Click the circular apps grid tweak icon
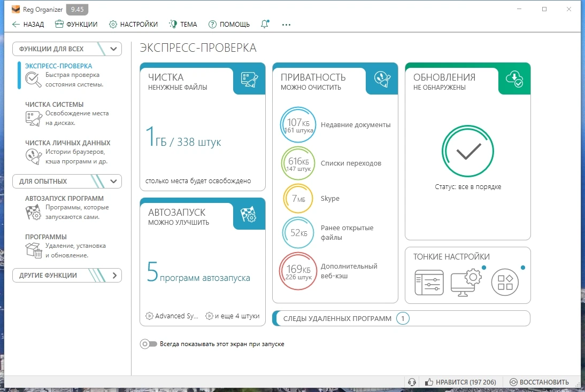The height and width of the screenshot is (392, 585). (505, 283)
